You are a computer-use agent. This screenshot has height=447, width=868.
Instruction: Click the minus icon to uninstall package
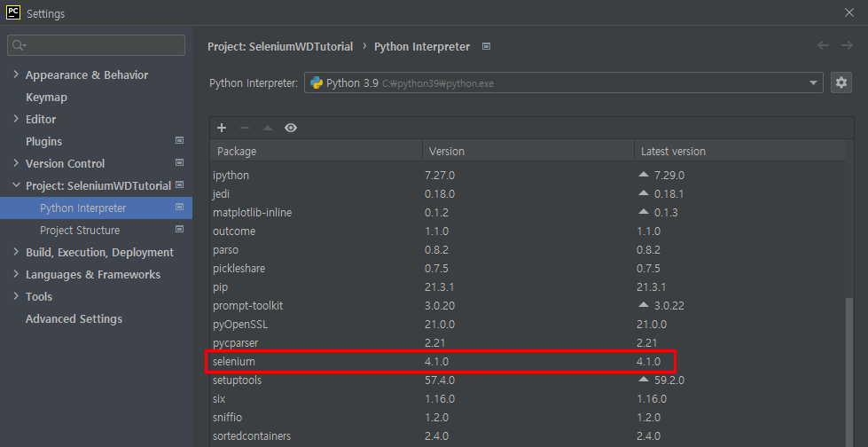(x=245, y=128)
